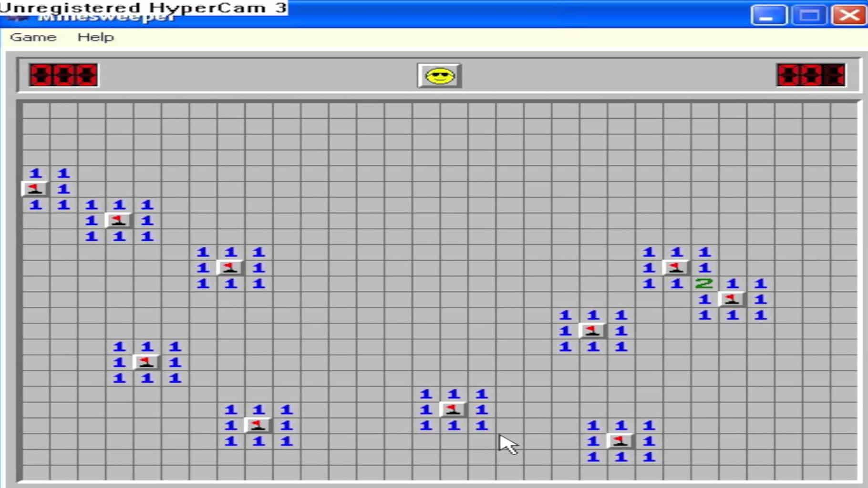This screenshot has height=488, width=868.
Task: Click the second flag from the board's left
Action: click(119, 220)
